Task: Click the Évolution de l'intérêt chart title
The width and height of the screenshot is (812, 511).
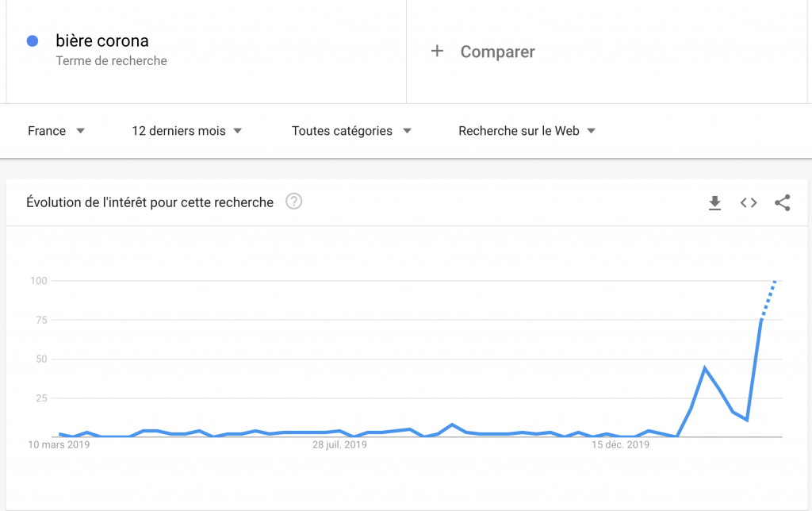Action: 150,202
